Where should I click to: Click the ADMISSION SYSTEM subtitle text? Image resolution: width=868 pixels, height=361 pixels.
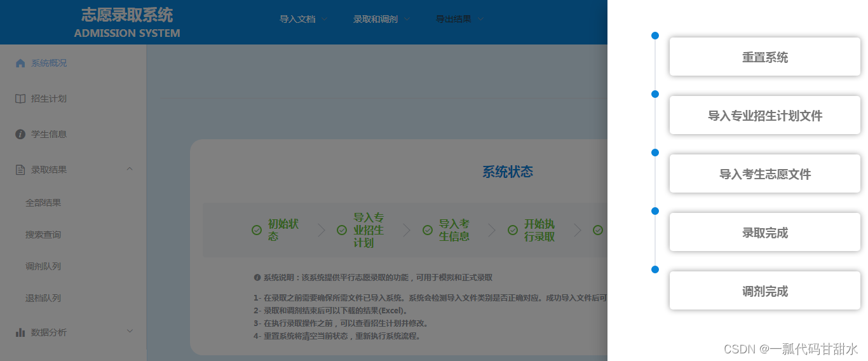click(x=127, y=33)
